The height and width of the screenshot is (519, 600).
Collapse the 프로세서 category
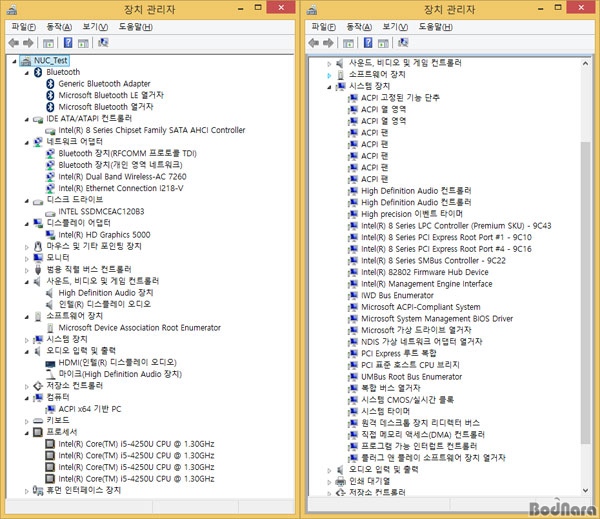pos(26,433)
